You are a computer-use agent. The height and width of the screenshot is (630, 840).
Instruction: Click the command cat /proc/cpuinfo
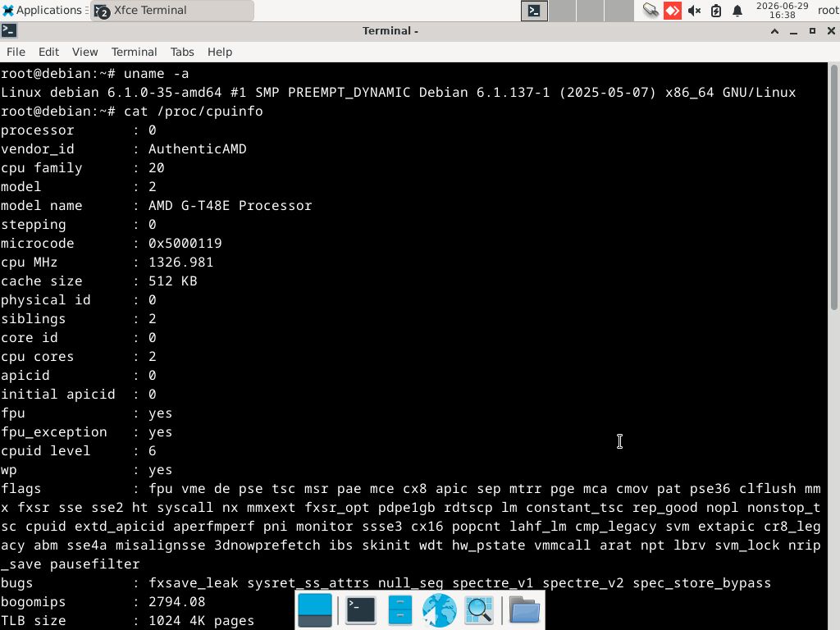pos(194,112)
